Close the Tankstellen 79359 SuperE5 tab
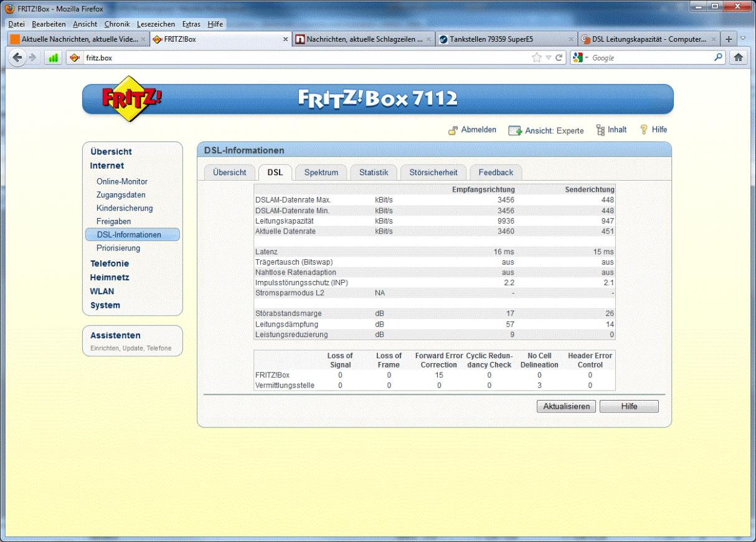 coord(571,39)
